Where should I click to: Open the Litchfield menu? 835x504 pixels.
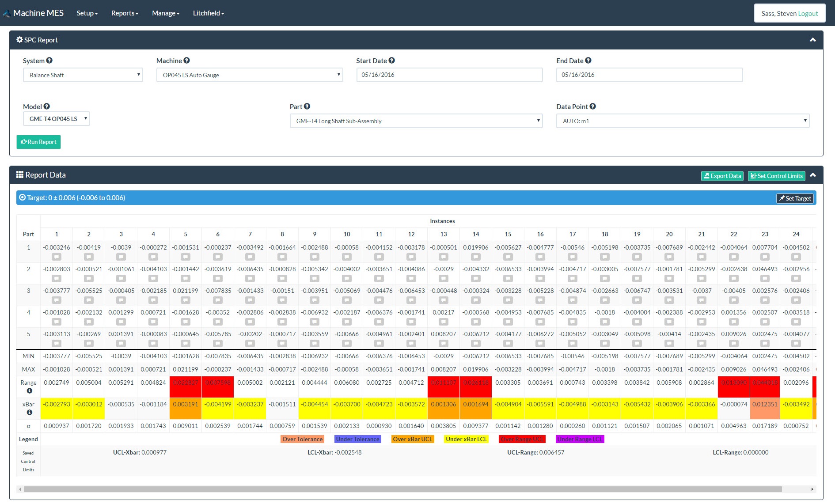(x=209, y=13)
